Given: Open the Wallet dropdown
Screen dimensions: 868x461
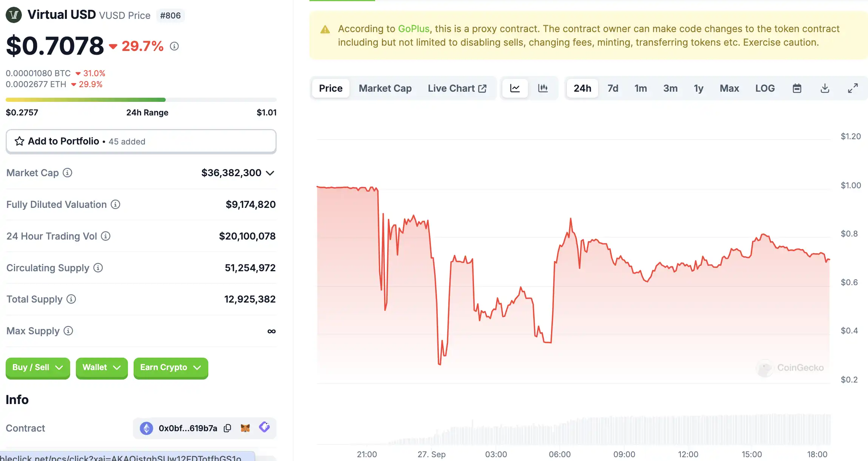Looking at the screenshot, I should pos(102,367).
